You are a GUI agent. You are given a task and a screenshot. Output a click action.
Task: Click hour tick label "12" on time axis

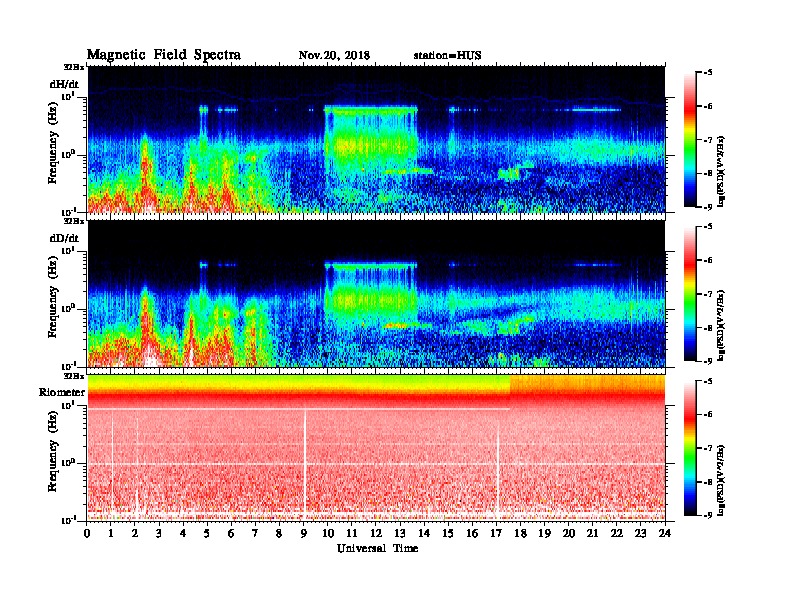(x=376, y=534)
